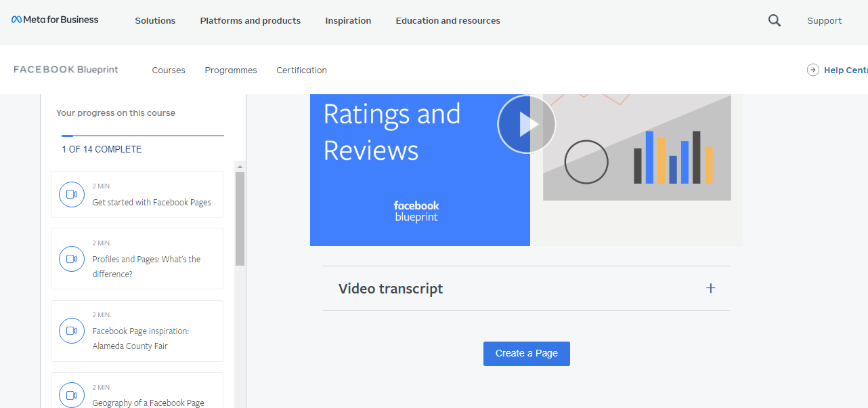Click the Facebook Blueprint logo

(x=66, y=70)
